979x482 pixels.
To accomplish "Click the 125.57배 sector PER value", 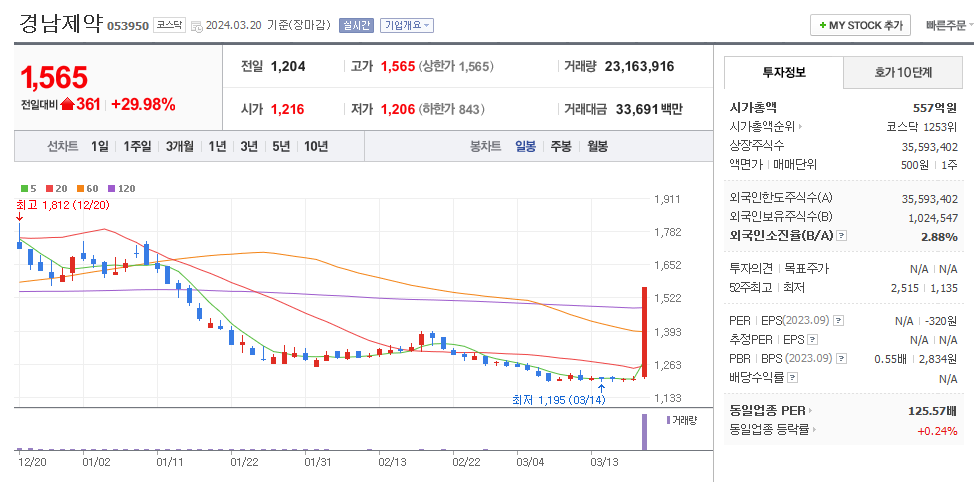I will pyautogui.click(x=932, y=411).
